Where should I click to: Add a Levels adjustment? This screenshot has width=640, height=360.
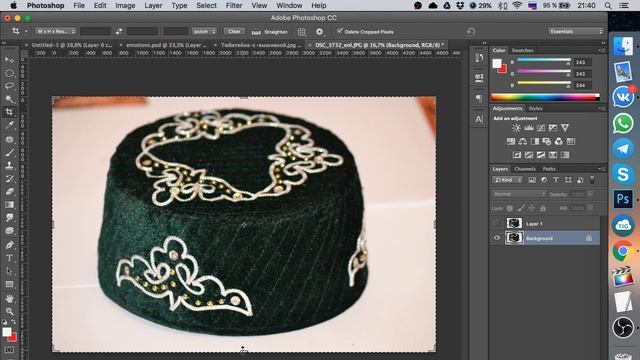529,128
